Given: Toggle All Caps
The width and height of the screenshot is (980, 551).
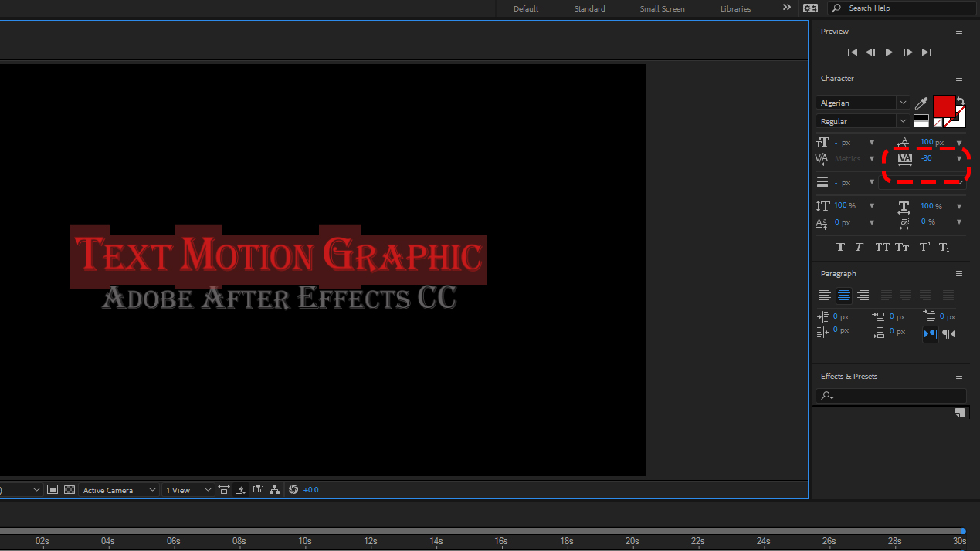Looking at the screenshot, I should (882, 247).
